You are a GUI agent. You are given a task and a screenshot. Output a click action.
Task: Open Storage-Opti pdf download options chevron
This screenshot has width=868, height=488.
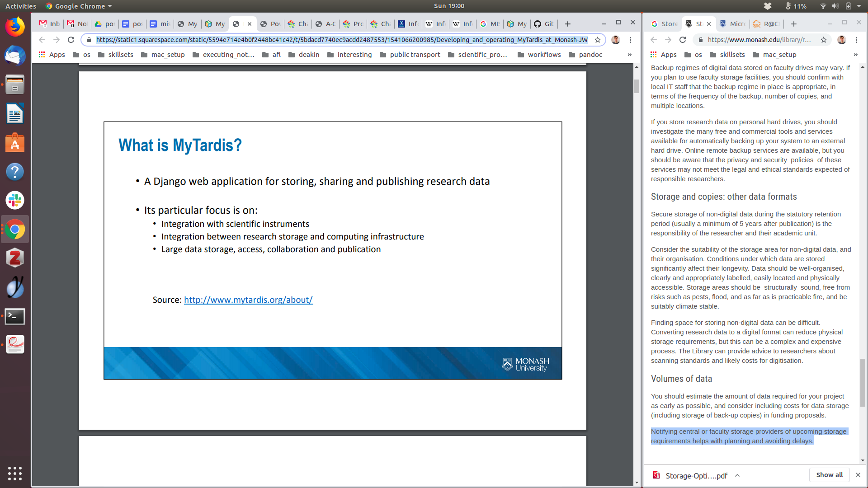(x=737, y=475)
